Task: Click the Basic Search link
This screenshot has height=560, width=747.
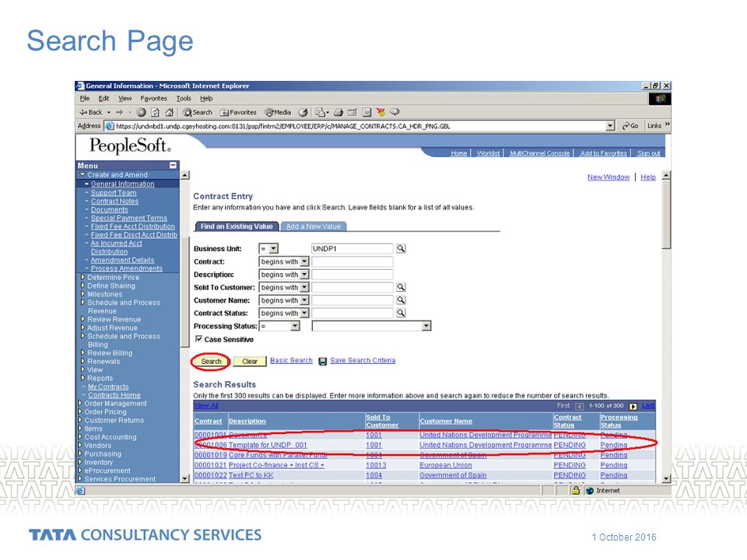Action: click(291, 360)
